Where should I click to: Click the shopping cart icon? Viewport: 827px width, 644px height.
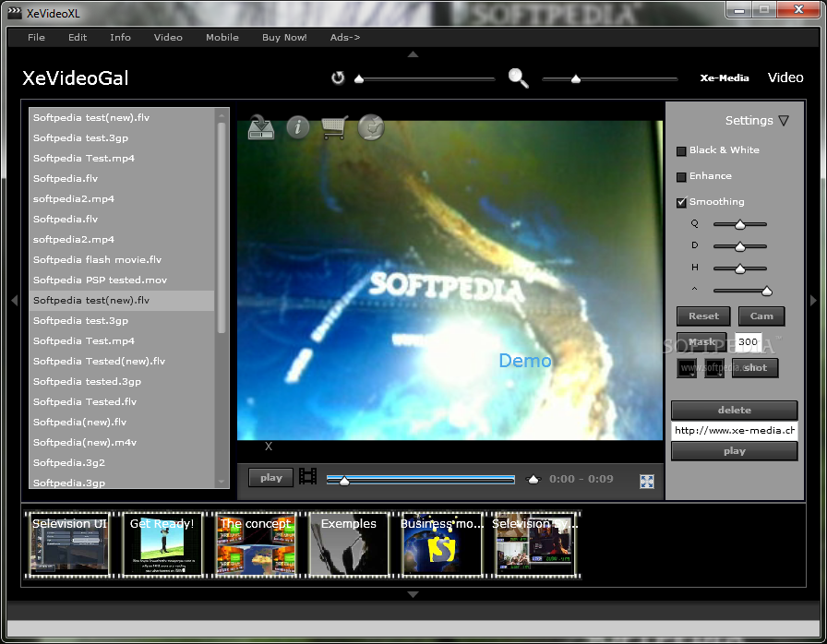(334, 127)
